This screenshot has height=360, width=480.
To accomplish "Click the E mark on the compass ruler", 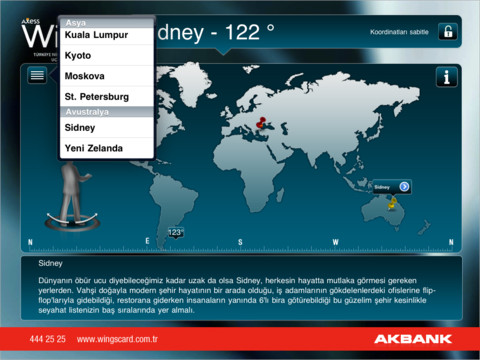I will click(x=147, y=241).
